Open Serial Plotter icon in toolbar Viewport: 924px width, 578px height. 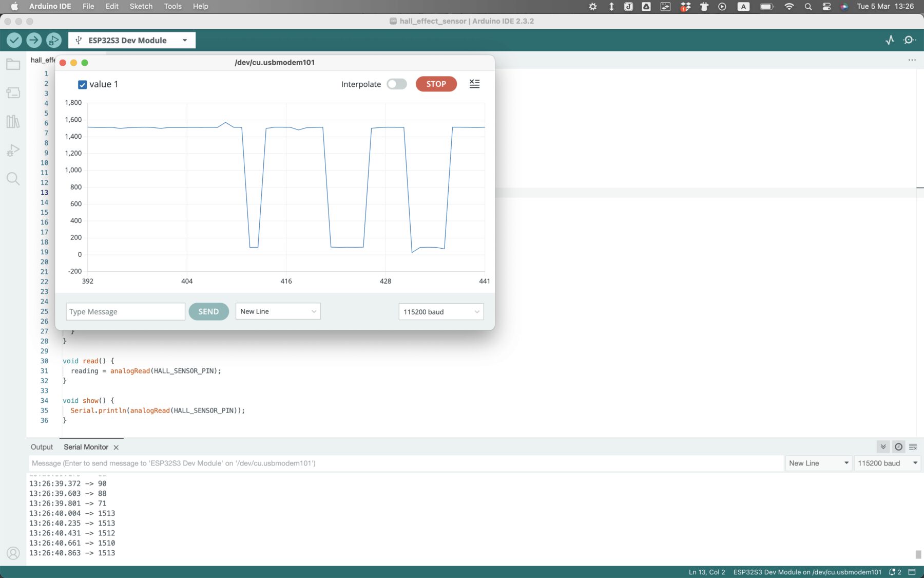890,40
